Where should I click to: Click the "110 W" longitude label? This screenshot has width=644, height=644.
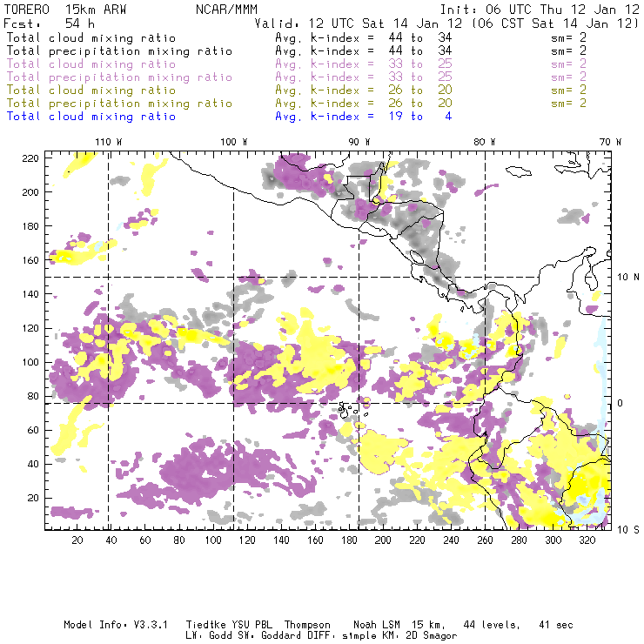coord(109,142)
